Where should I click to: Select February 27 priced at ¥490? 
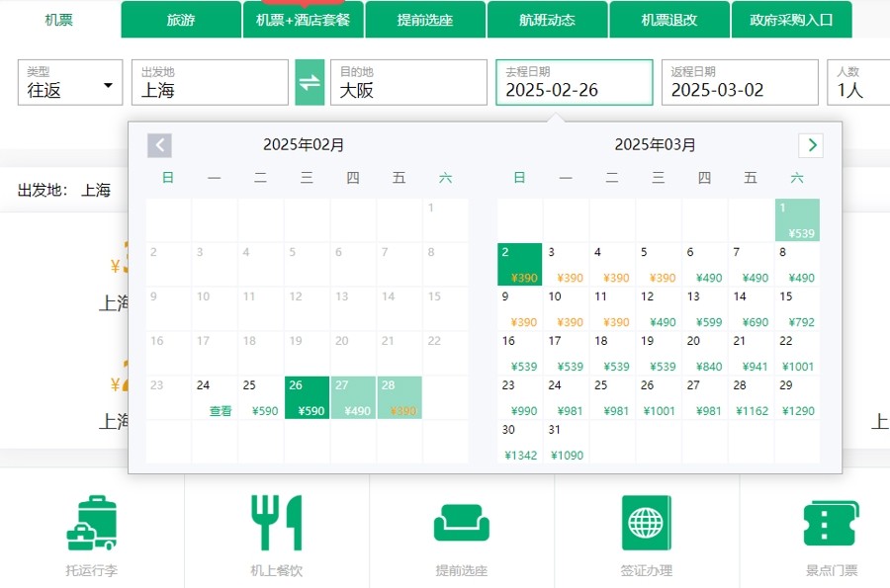coord(353,398)
